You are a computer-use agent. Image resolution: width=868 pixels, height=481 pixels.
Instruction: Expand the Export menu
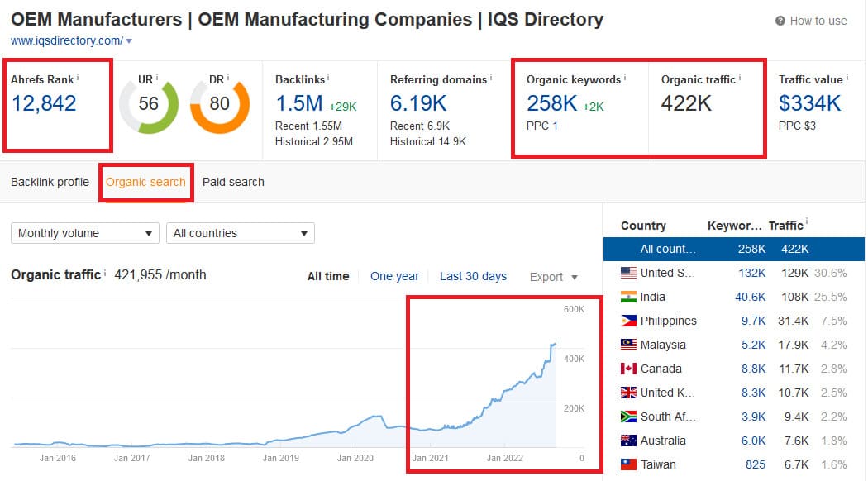[x=553, y=277]
